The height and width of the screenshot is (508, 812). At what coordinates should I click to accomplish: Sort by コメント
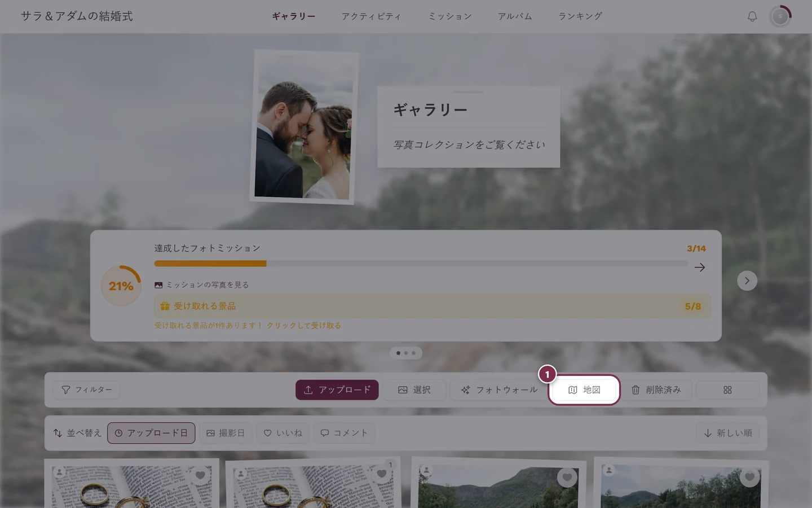pyautogui.click(x=344, y=433)
